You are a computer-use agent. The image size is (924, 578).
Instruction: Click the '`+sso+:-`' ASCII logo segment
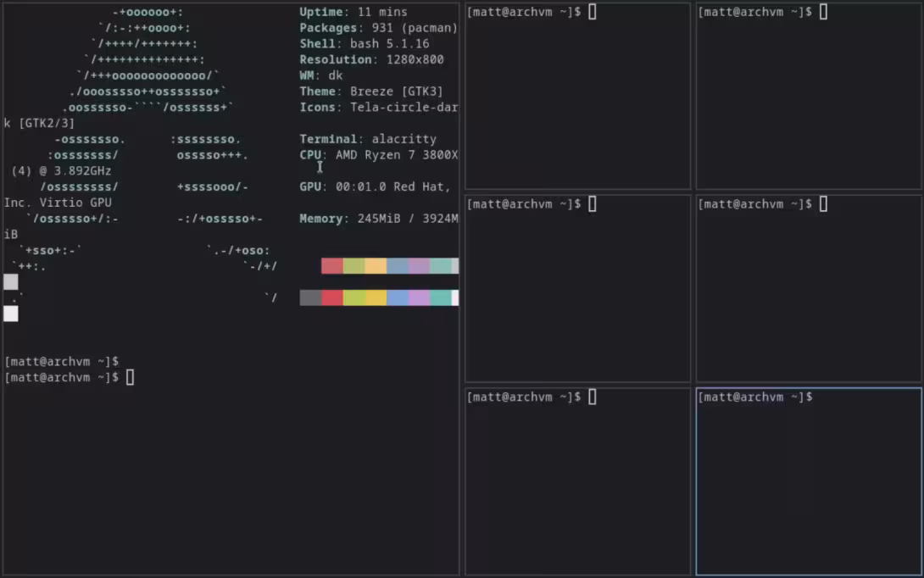pyautogui.click(x=50, y=250)
